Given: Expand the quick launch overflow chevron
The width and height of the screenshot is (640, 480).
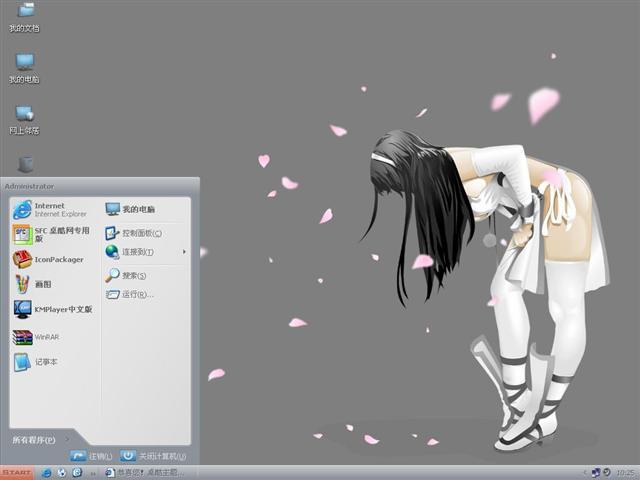Looking at the screenshot, I should (x=93, y=473).
